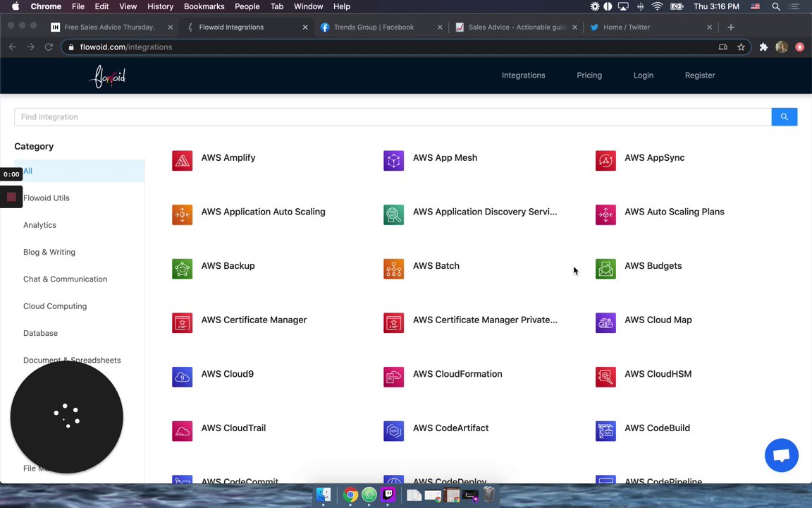
Task: Filter by Chat & Communication category
Action: (x=66, y=279)
